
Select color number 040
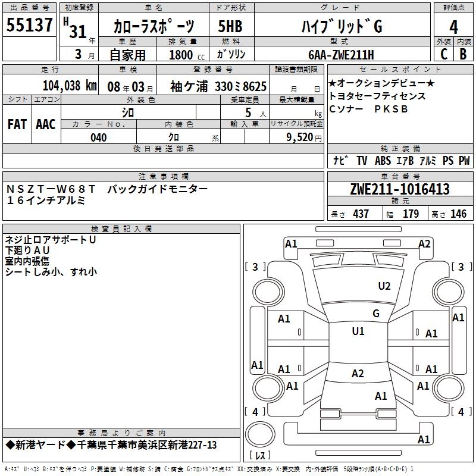tap(98, 137)
